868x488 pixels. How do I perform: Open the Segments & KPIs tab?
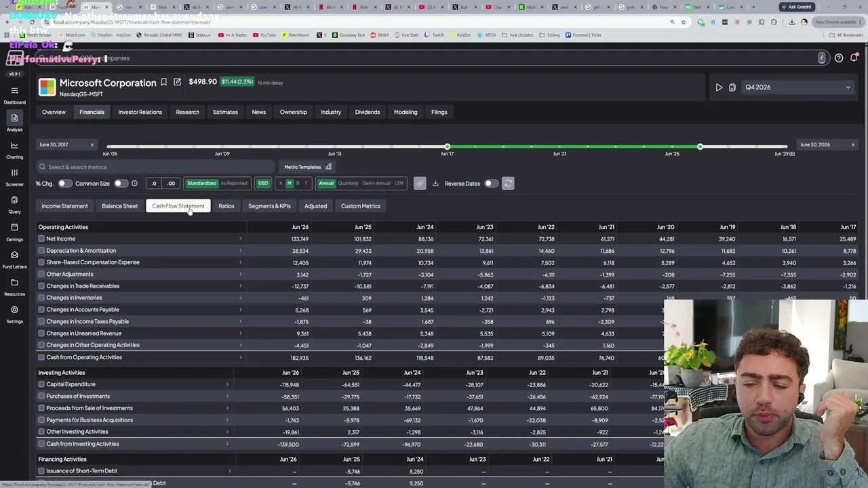[269, 206]
